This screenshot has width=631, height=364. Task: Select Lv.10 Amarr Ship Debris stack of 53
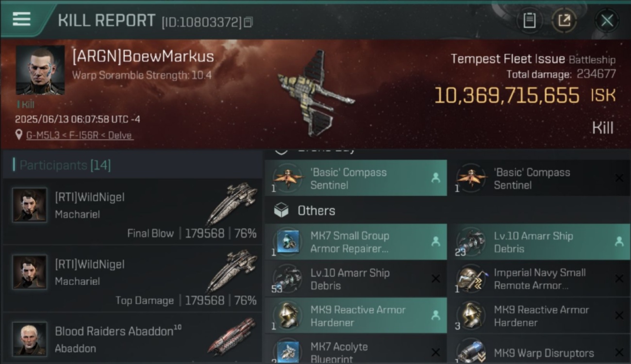click(356, 279)
